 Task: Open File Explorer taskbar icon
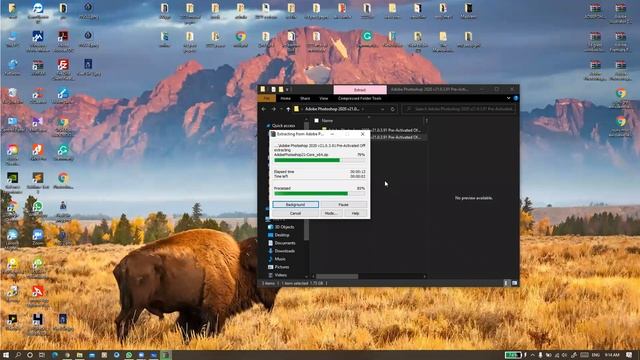click(x=80, y=355)
